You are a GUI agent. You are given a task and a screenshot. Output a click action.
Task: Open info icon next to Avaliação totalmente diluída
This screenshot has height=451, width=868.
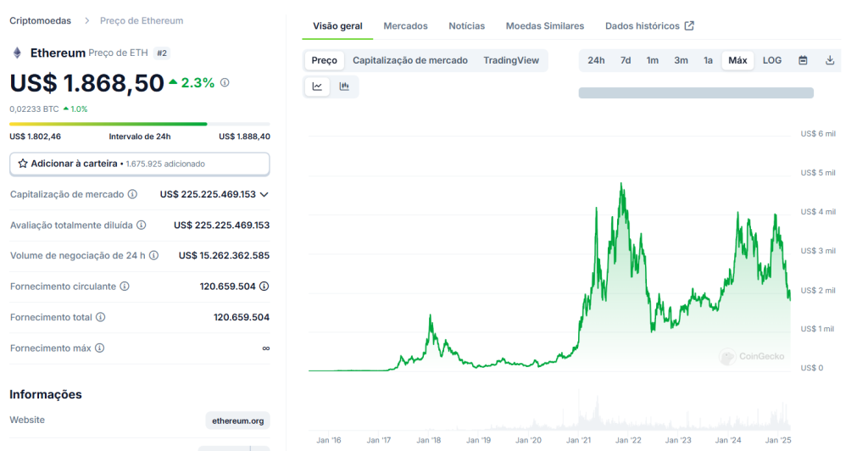pyautogui.click(x=142, y=225)
